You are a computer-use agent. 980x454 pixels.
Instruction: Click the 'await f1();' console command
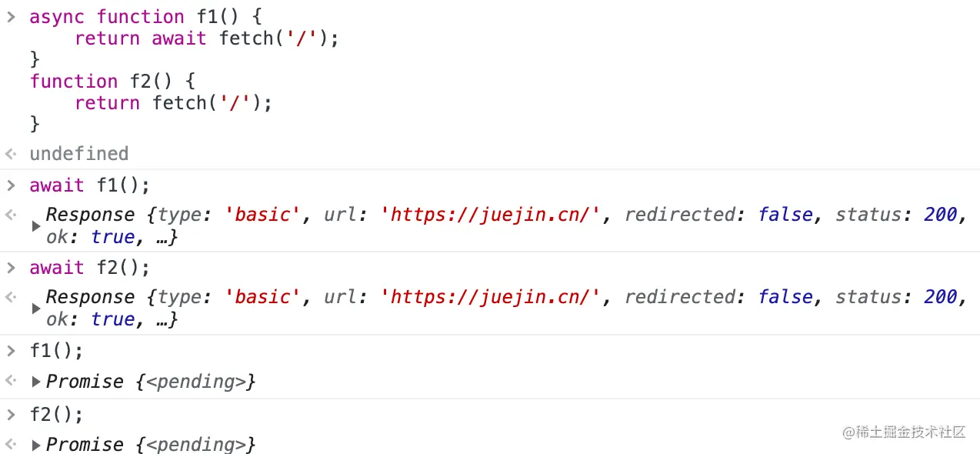(90, 185)
